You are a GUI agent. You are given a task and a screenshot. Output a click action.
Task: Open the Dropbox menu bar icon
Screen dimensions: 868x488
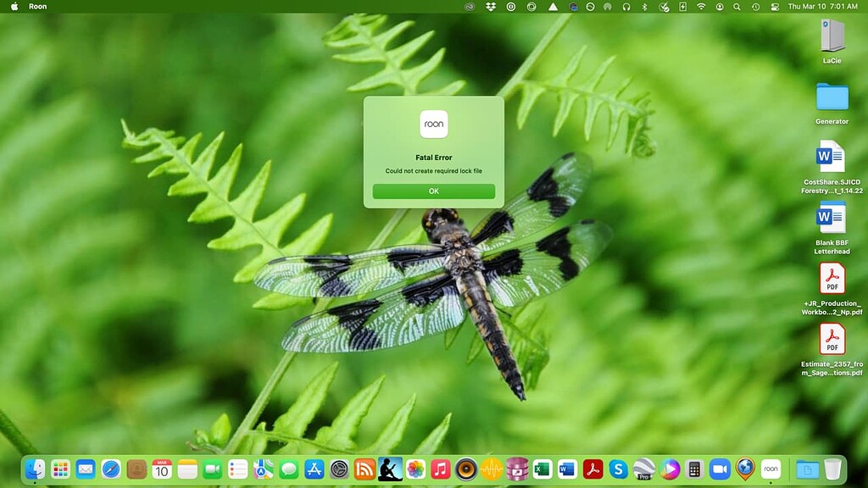coord(491,6)
